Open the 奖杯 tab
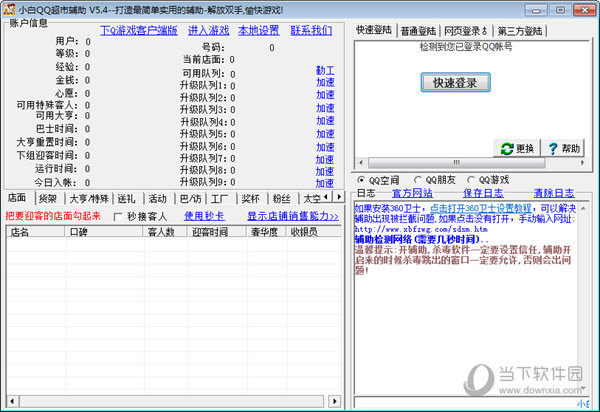Viewport: 600px width, 412px height. pos(251,199)
